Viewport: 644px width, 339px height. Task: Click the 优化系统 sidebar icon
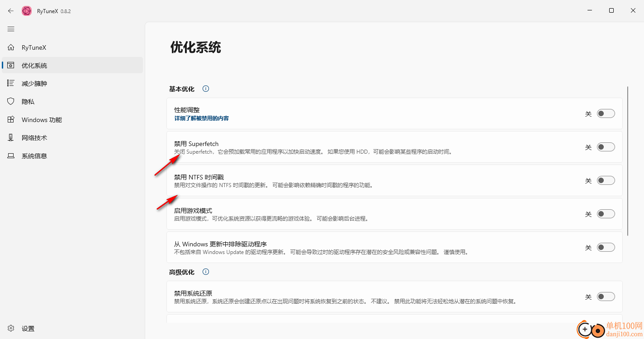pyautogui.click(x=11, y=66)
